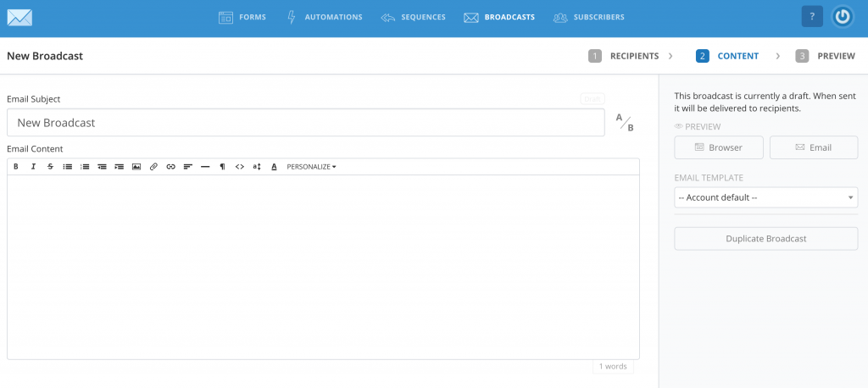Open the font size tool
This screenshot has height=388, width=868.
(256, 167)
